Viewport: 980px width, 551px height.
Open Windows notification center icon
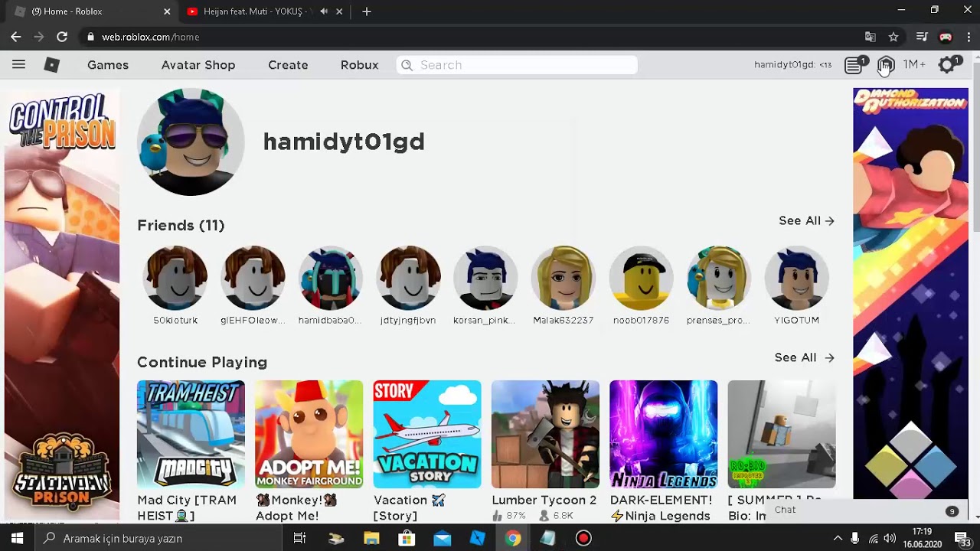click(x=962, y=538)
